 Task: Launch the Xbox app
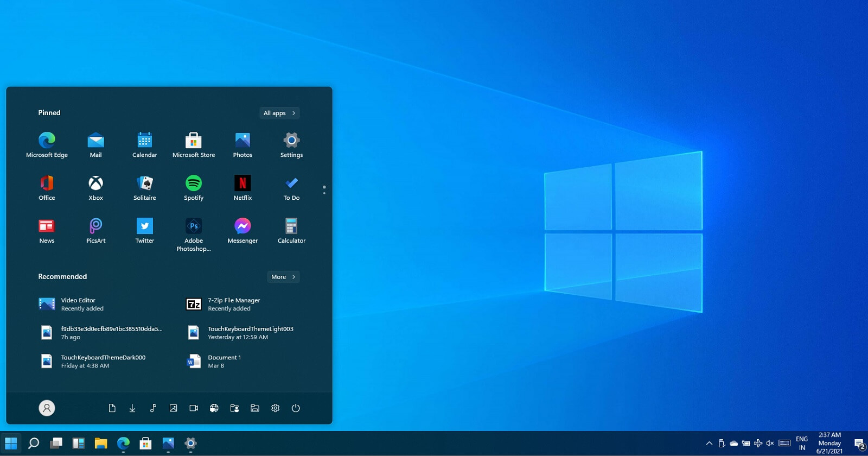tap(95, 187)
